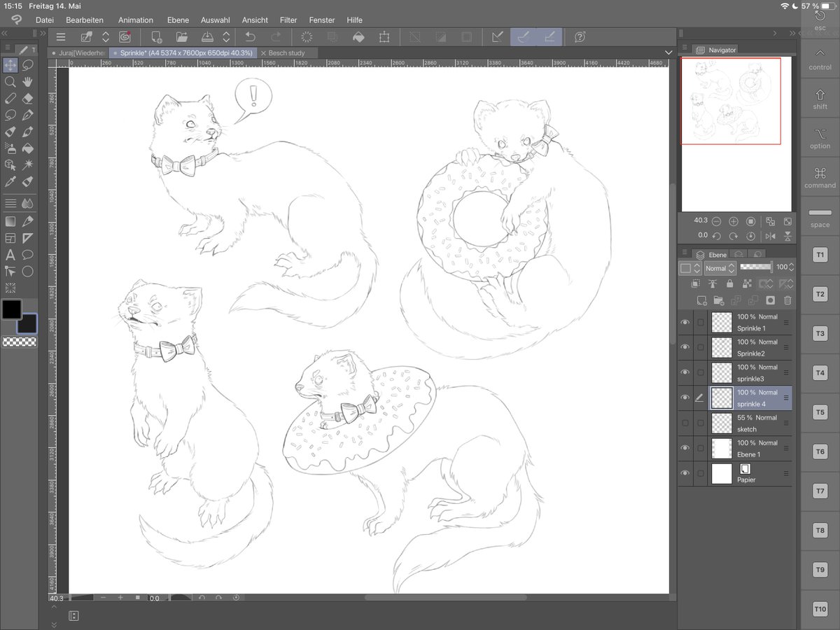
Task: Hide the Sprinkle 1 layer
Action: click(685, 322)
